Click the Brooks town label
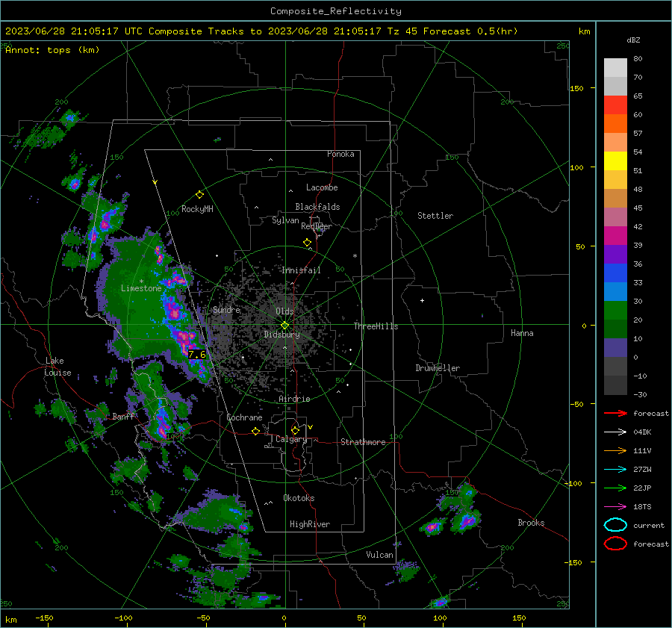672x628 pixels. 531,523
